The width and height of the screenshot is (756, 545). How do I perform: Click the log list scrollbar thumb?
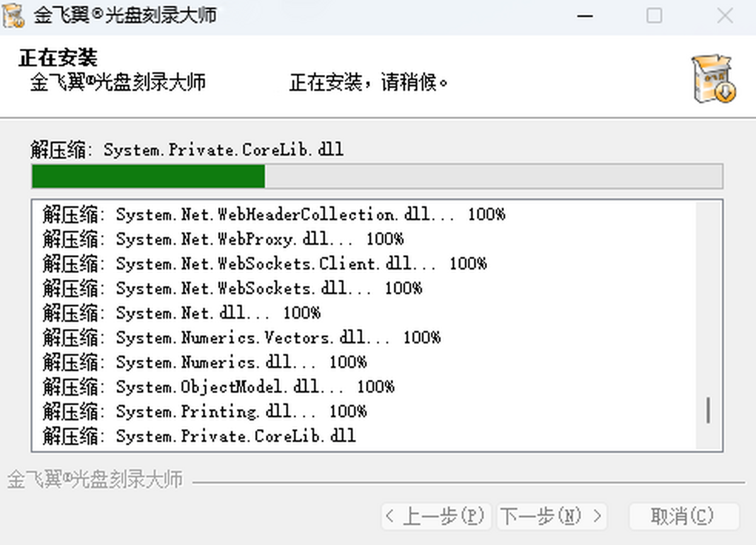click(x=709, y=410)
